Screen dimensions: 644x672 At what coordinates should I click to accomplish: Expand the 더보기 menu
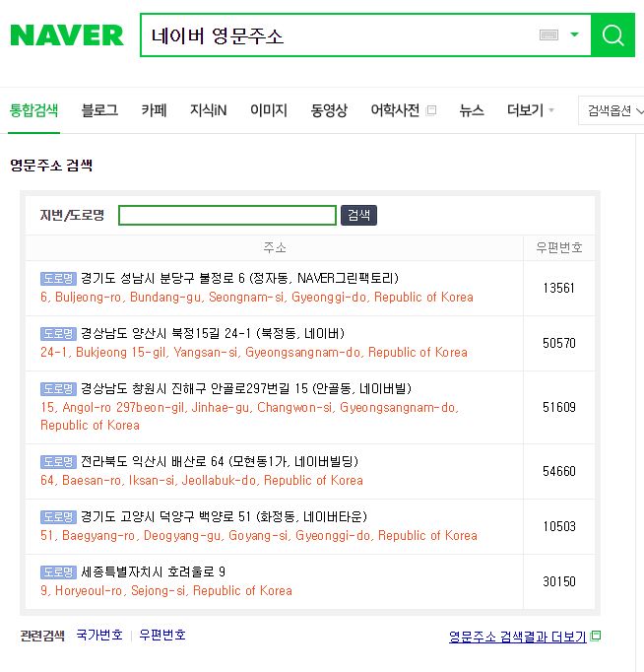tap(530, 110)
